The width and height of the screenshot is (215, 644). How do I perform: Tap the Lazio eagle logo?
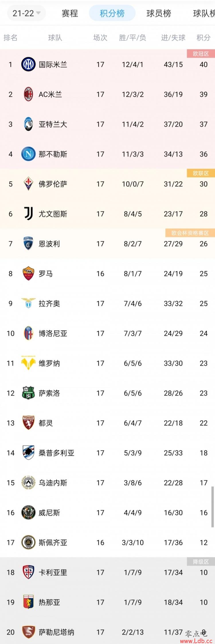[x=28, y=303]
